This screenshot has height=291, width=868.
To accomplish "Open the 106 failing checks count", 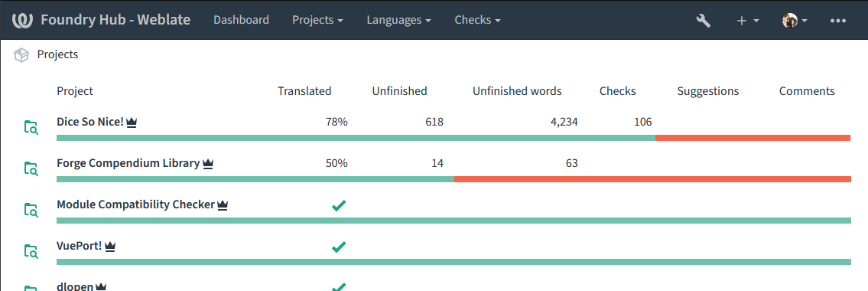I will (x=642, y=122).
